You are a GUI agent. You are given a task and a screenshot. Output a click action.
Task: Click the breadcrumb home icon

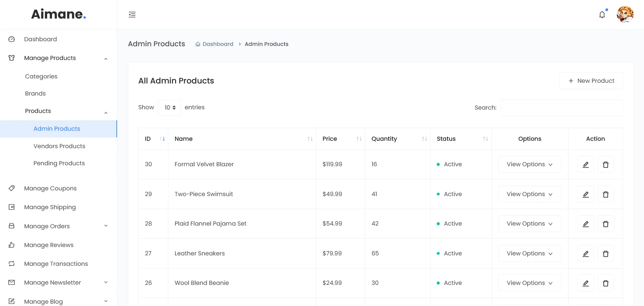coord(198,44)
